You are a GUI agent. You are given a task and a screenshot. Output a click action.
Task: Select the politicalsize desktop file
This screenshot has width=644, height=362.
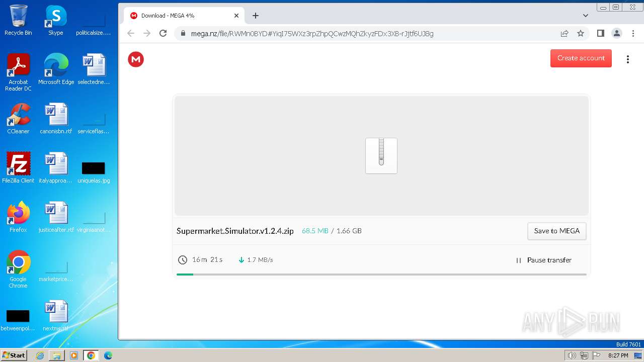point(94,25)
